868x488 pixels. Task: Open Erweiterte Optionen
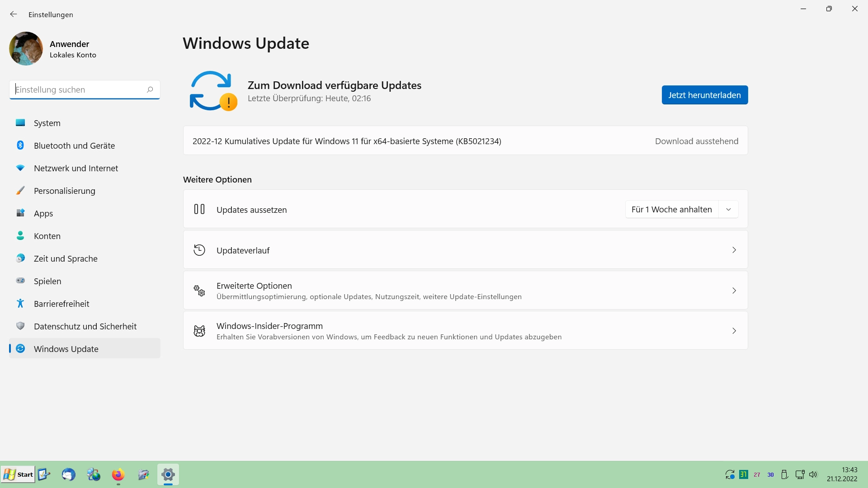[x=465, y=291]
